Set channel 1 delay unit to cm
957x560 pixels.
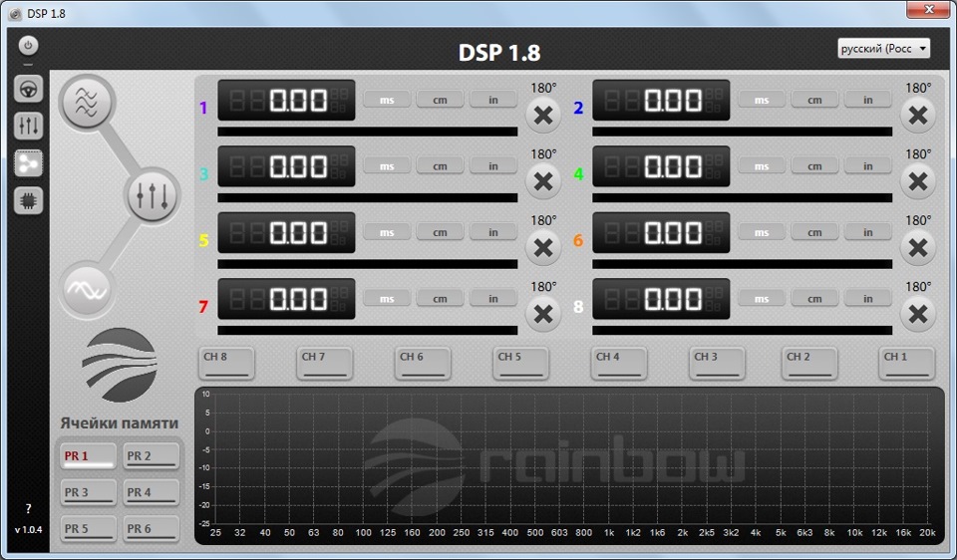(x=440, y=100)
